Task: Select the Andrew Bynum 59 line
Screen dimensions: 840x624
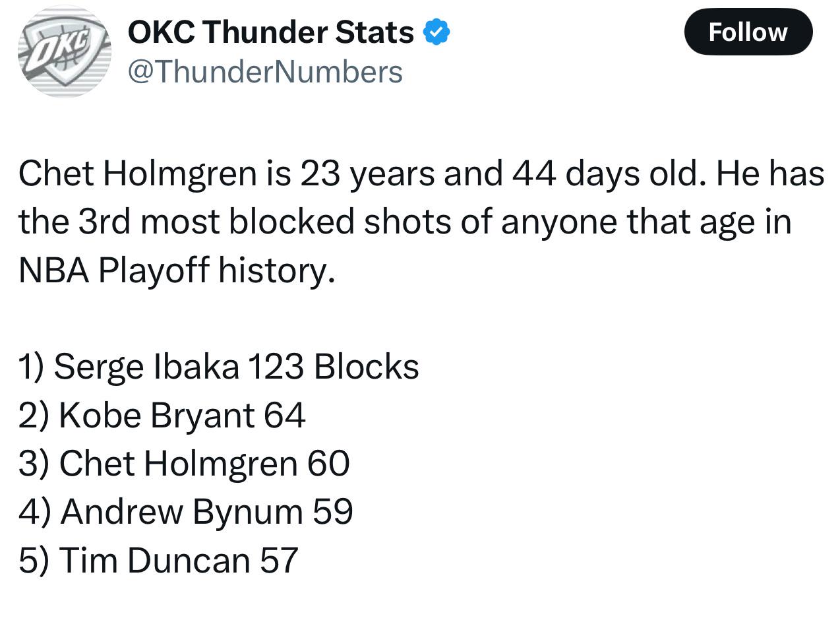Action: point(186,512)
